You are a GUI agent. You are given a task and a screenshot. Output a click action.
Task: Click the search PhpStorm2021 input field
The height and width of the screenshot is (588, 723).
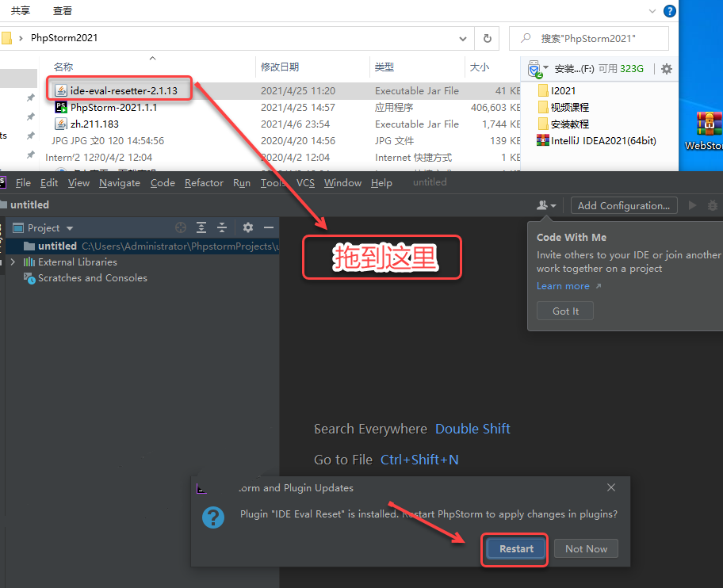point(589,39)
